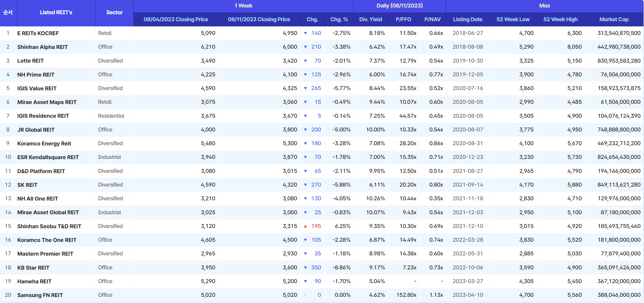The height and width of the screenshot is (303, 644).
Task: Click market cap 849,113,621,280 for SK REIT
Action: click(x=619, y=185)
